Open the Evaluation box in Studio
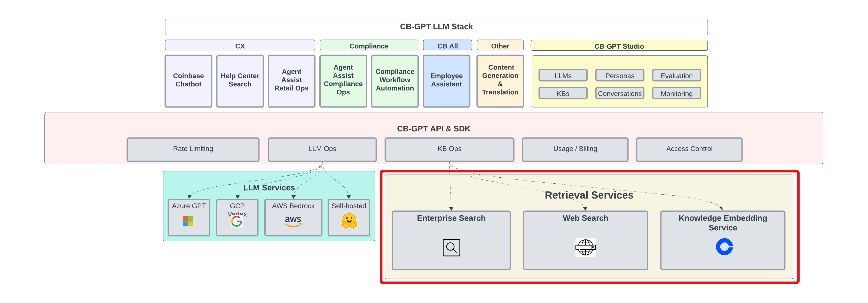 tap(676, 75)
